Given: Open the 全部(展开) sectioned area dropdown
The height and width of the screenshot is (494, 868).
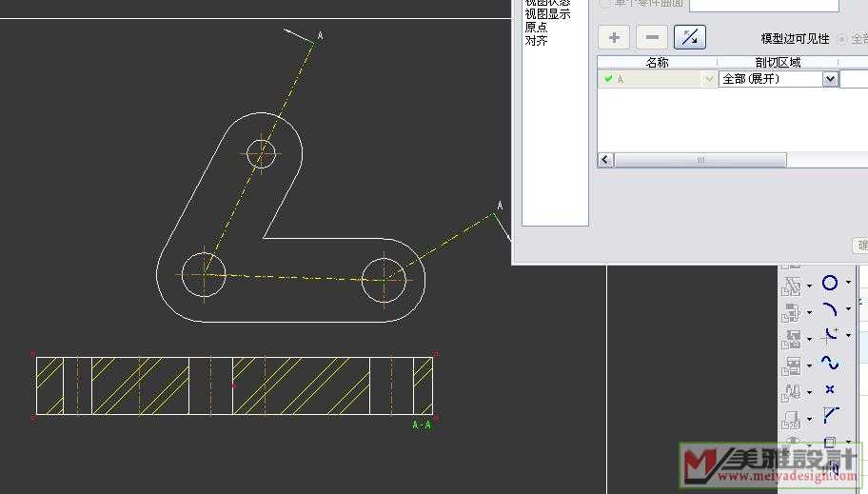Looking at the screenshot, I should point(829,79).
